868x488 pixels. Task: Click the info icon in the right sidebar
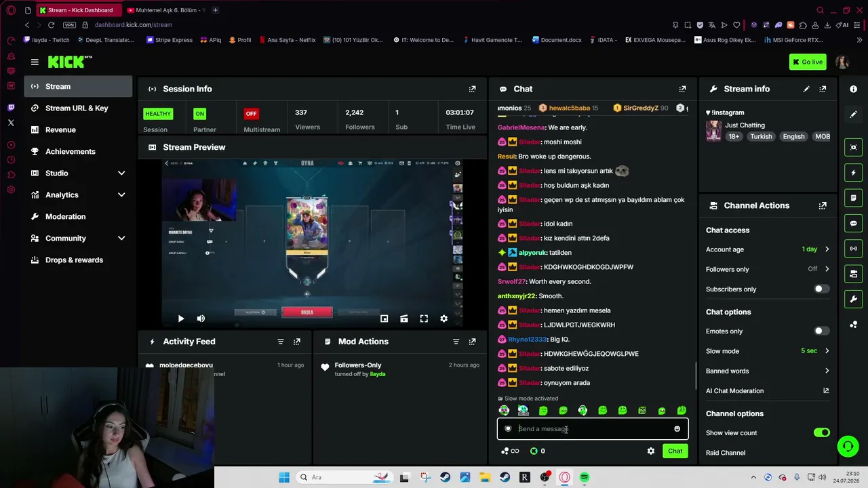tap(853, 89)
